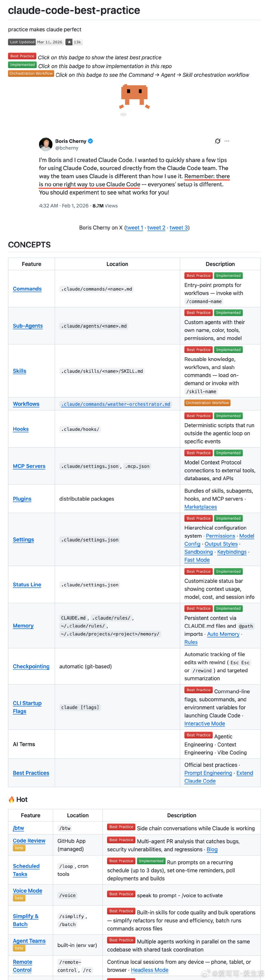Open the Memory feature link
The image size is (267, 980).
23,626
